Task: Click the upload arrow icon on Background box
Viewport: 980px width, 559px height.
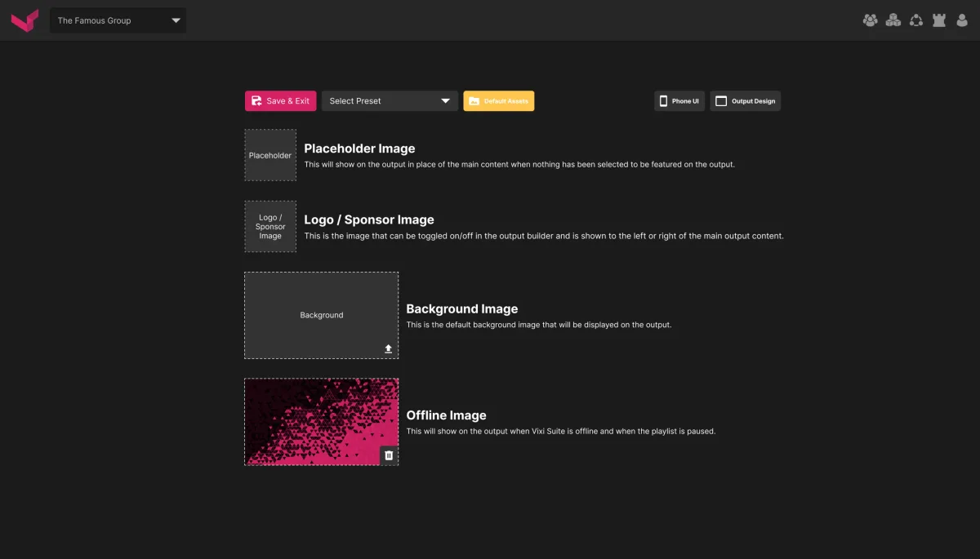Action: [x=389, y=348]
